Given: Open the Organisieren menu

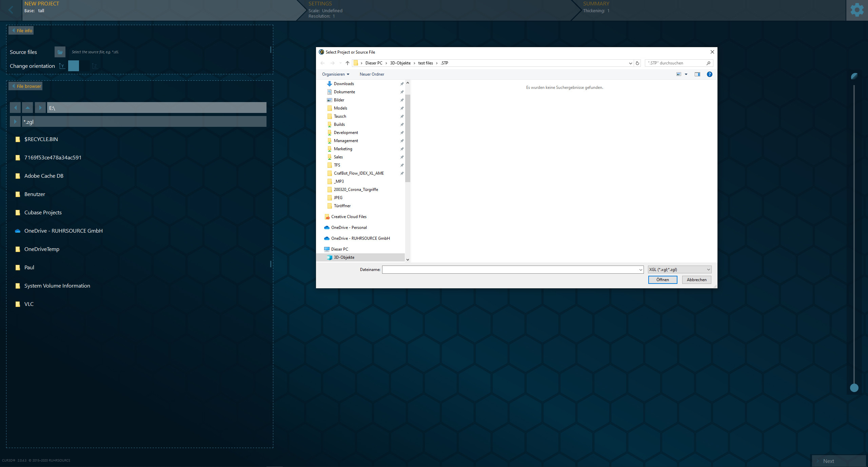Looking at the screenshot, I should tap(335, 74).
